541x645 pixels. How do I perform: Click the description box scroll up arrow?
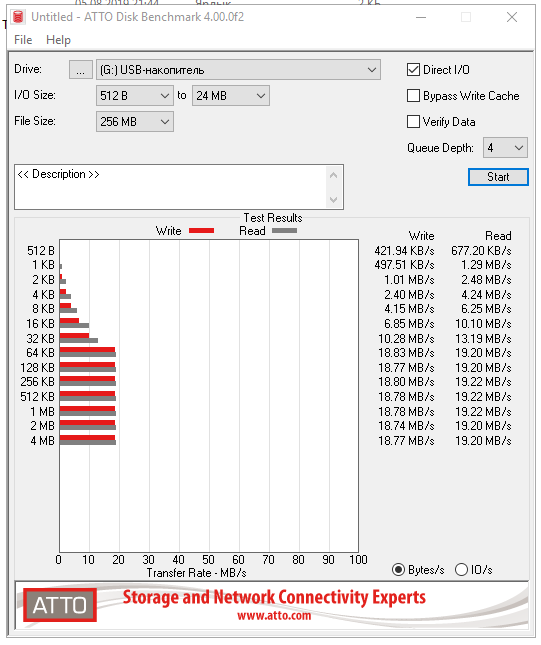[x=334, y=176]
